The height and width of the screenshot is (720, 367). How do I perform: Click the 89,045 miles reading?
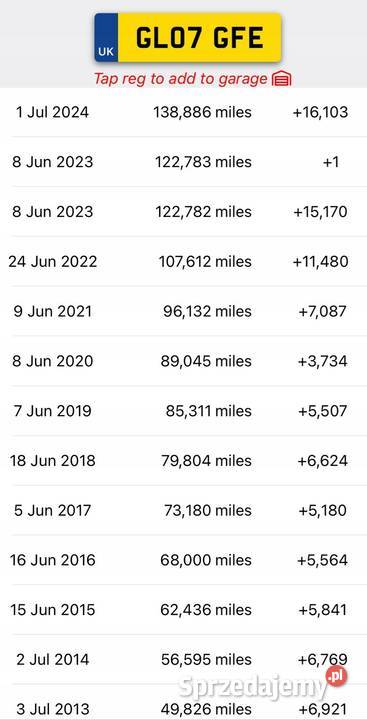206,361
